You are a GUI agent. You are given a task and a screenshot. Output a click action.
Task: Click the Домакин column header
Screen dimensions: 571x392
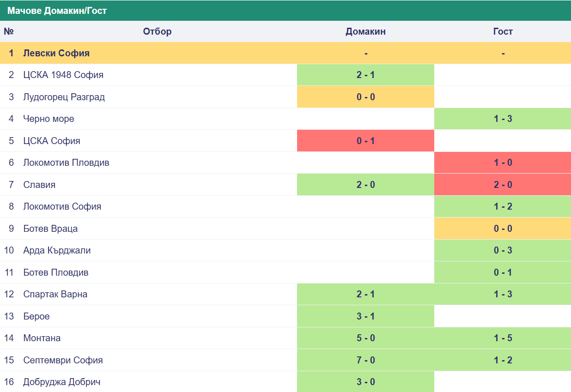pyautogui.click(x=365, y=31)
